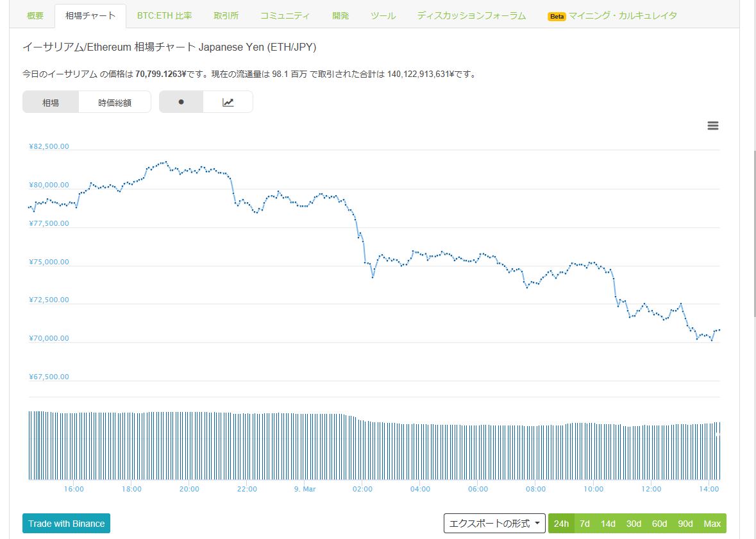Click the Beta badge on マイニング・カルキュレイタ
This screenshot has width=756, height=539.
555,15
